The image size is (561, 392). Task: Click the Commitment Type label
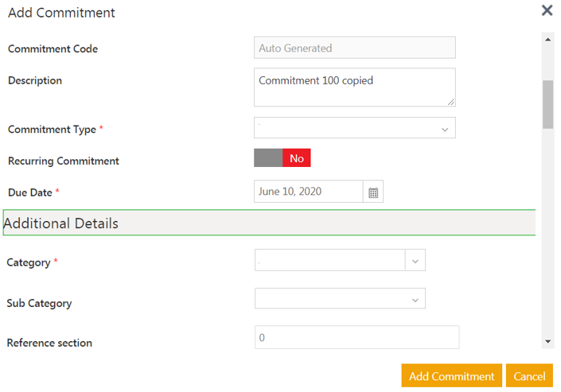pyautogui.click(x=52, y=129)
